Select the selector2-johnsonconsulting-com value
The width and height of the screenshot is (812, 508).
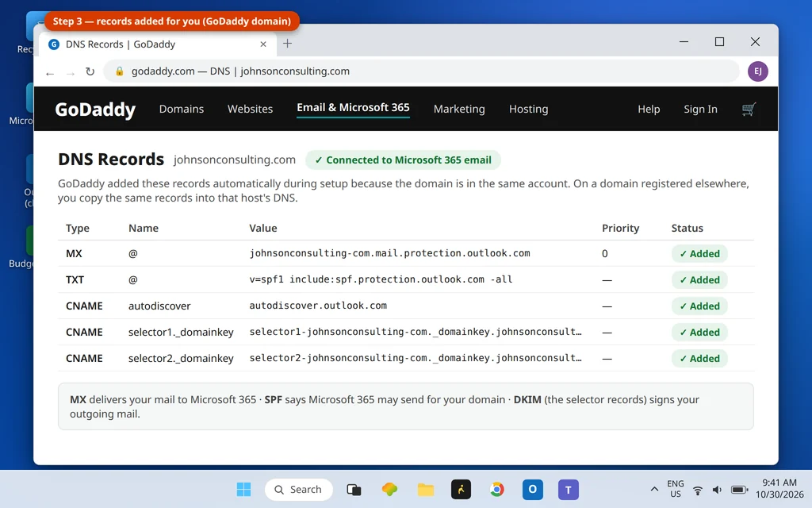coord(416,358)
